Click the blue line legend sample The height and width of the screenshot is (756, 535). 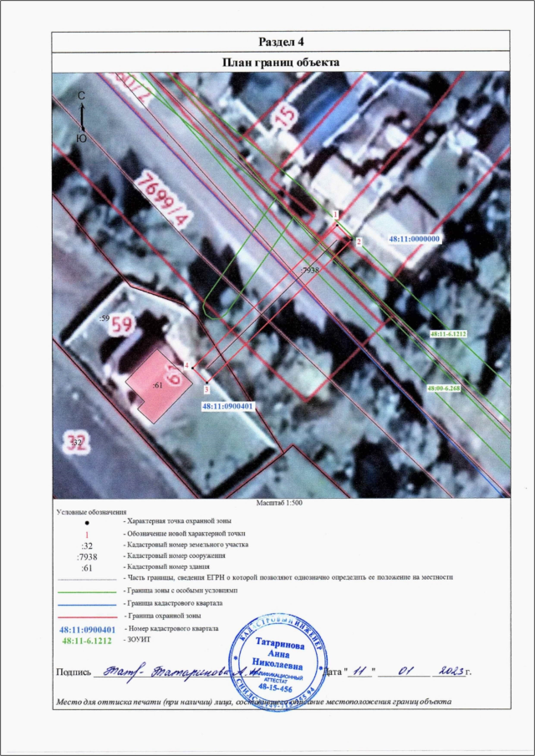pyautogui.click(x=87, y=601)
